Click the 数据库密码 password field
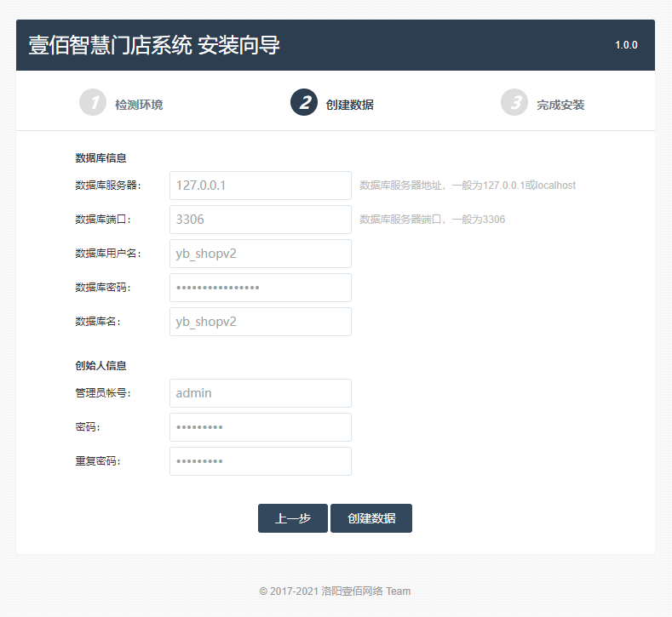 (261, 288)
